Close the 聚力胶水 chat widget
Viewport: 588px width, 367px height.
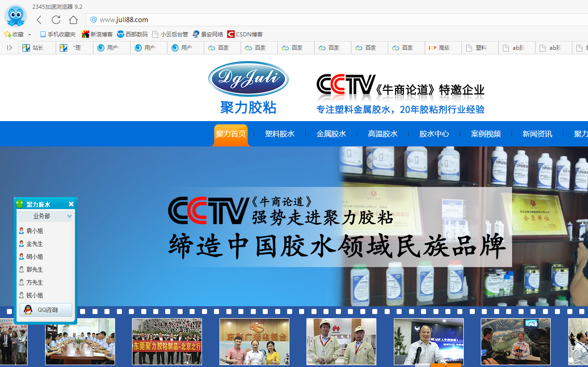[x=71, y=204]
